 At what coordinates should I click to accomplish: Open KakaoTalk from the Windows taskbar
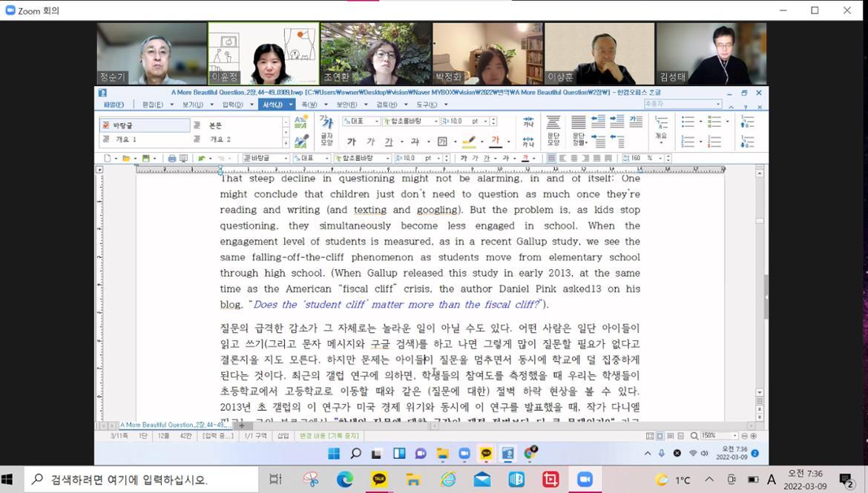[x=379, y=480]
